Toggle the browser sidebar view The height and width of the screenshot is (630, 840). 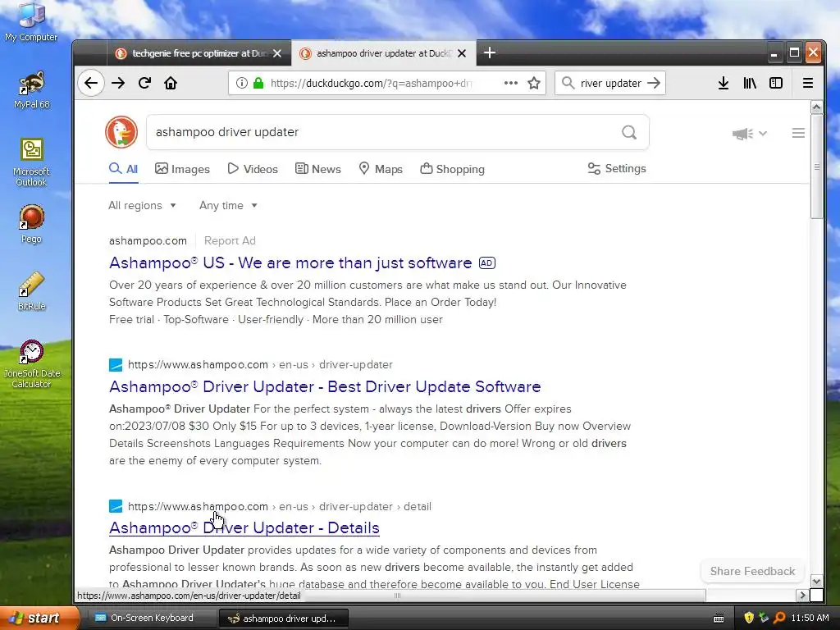click(x=776, y=83)
